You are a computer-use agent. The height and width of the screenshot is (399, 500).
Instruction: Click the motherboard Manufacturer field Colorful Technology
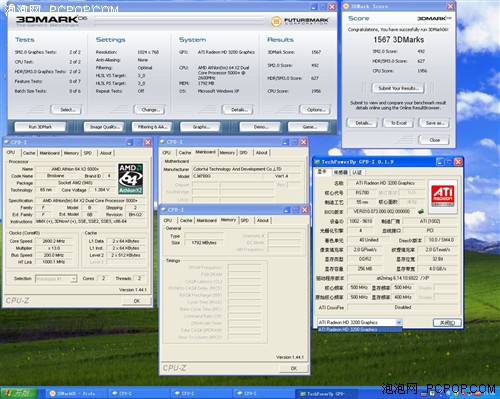pyautogui.click(x=246, y=169)
